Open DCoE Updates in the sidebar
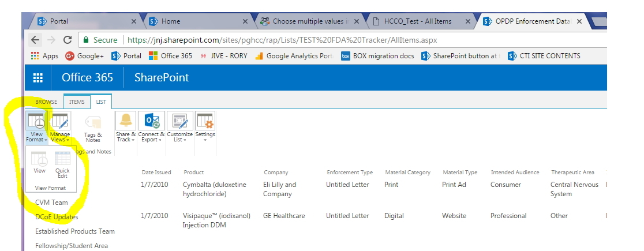This screenshot has width=644, height=251. pos(57,217)
